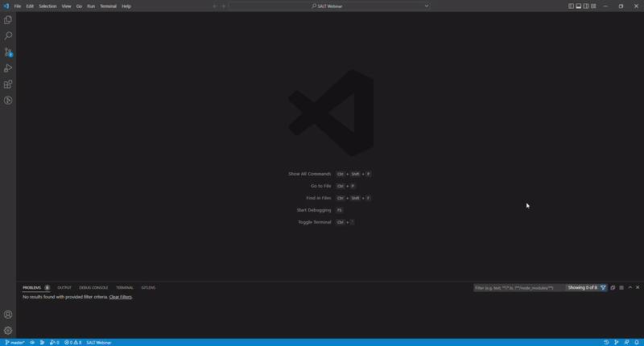Open the Help menu

tap(126, 6)
